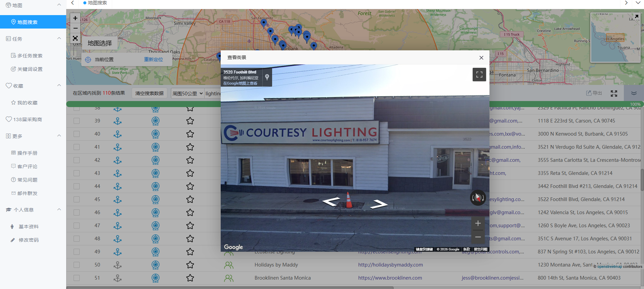
Task: Toggle fullscreen in street view panel
Action: (479, 75)
